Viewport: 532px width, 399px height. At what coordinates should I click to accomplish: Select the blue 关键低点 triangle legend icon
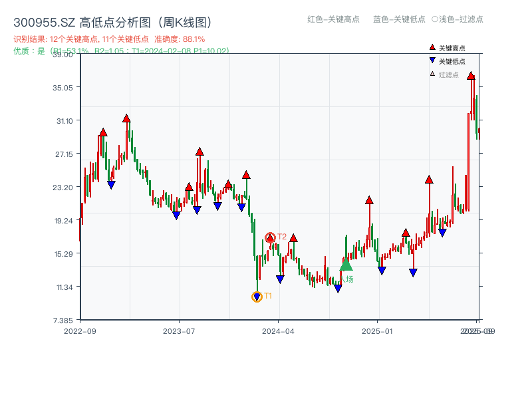tap(431, 60)
